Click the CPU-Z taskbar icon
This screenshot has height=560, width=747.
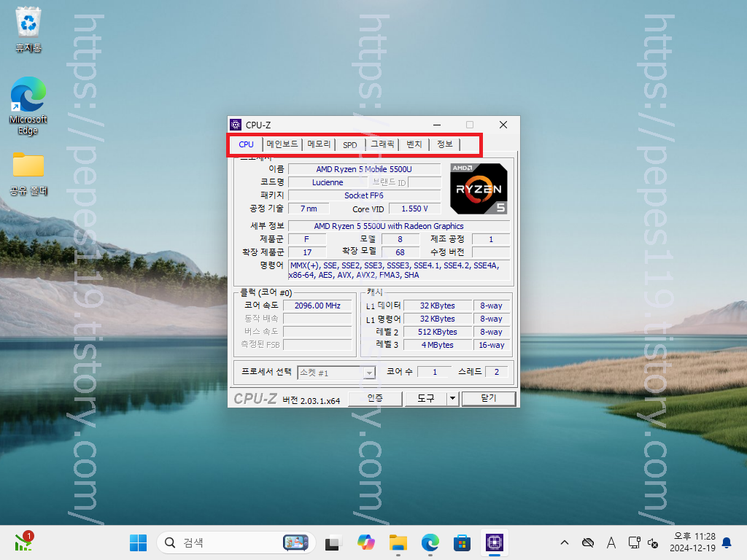pyautogui.click(x=495, y=542)
